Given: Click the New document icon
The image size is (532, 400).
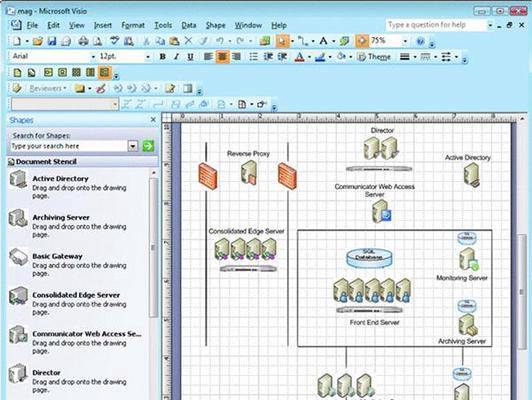Looking at the screenshot, I should (x=17, y=41).
